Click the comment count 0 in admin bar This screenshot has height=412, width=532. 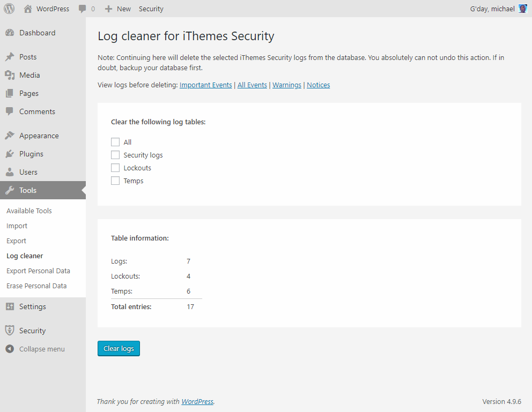point(93,9)
